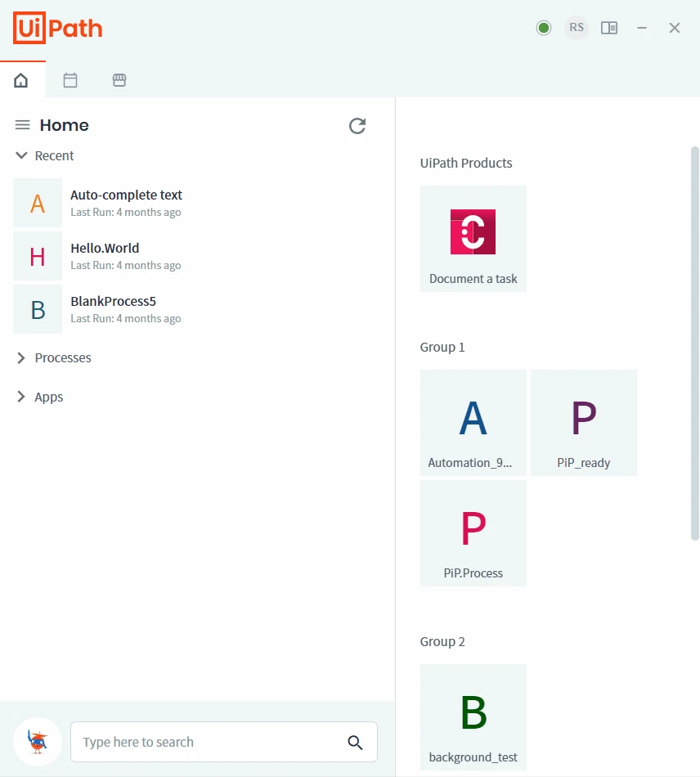Click Last Run text under Hello.World
Image resolution: width=700 pixels, height=777 pixels.
(x=125, y=265)
